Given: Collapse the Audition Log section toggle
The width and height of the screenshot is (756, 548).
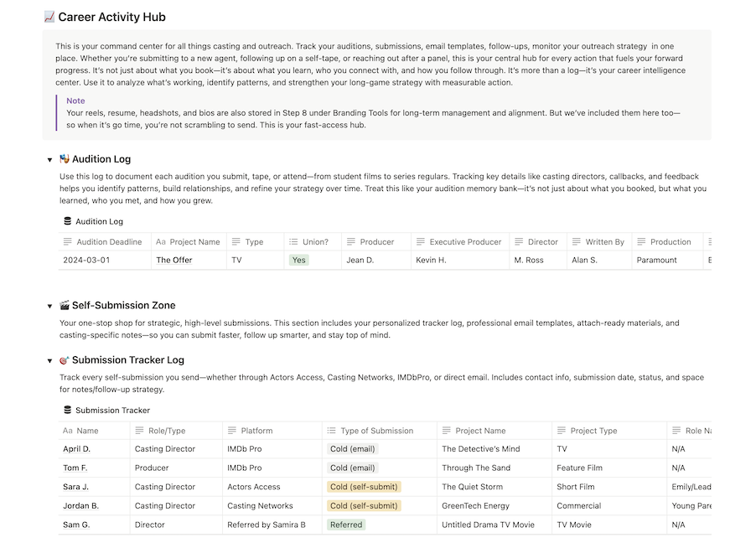Looking at the screenshot, I should (x=49, y=159).
